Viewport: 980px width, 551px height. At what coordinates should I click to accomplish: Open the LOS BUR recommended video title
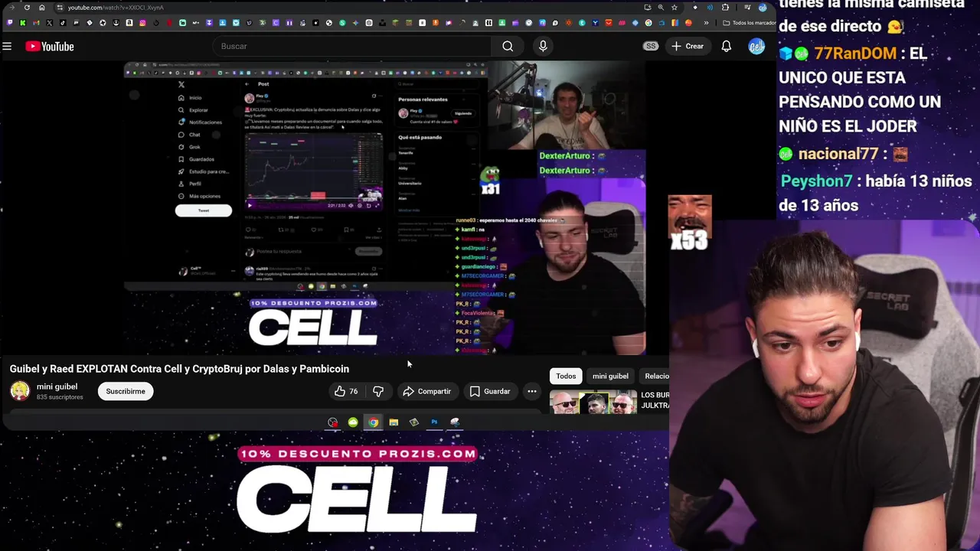(655, 399)
